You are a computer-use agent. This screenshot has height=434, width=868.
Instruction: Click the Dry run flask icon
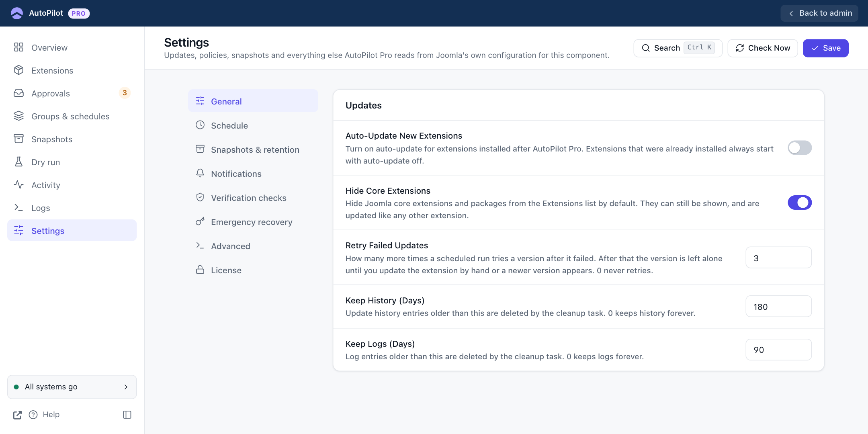coord(18,162)
